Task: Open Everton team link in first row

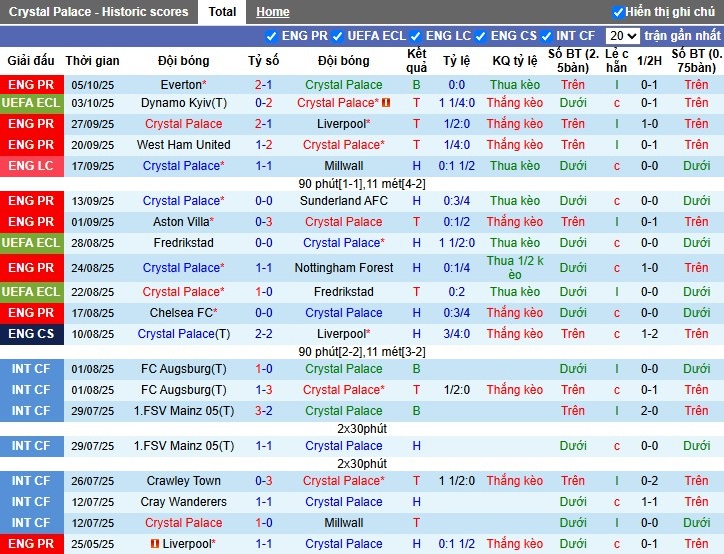Action: 181,85
